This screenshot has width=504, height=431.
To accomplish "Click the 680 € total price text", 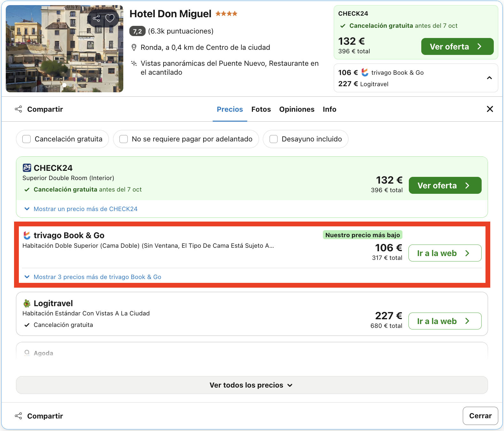I will [x=386, y=326].
